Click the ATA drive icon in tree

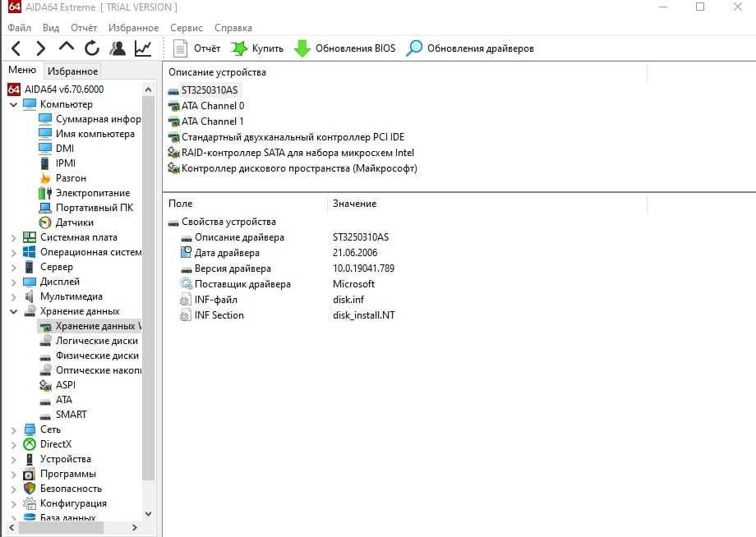coord(45,402)
